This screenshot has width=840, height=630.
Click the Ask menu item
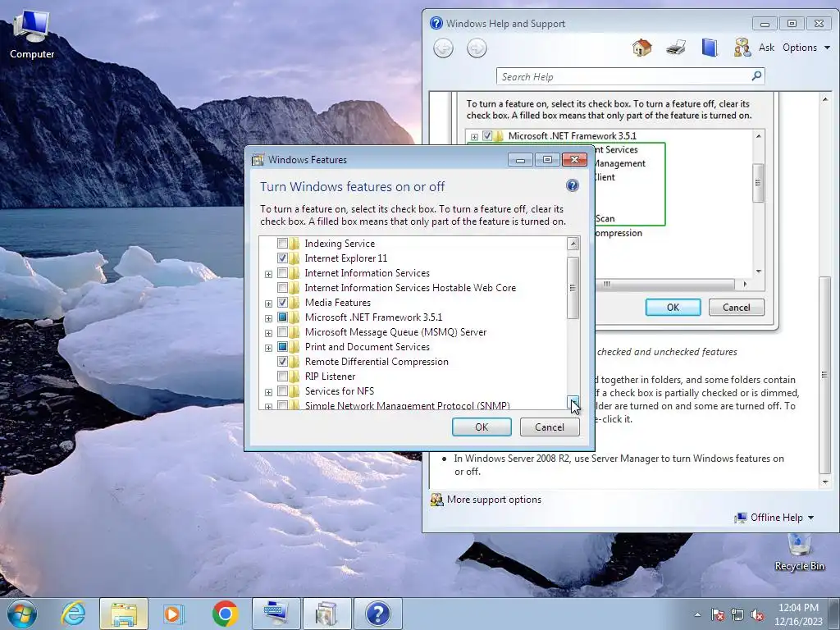(766, 48)
